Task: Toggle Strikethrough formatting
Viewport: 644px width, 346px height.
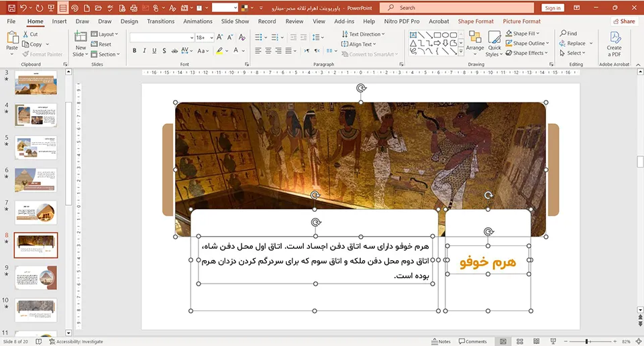Action: pyautogui.click(x=174, y=50)
